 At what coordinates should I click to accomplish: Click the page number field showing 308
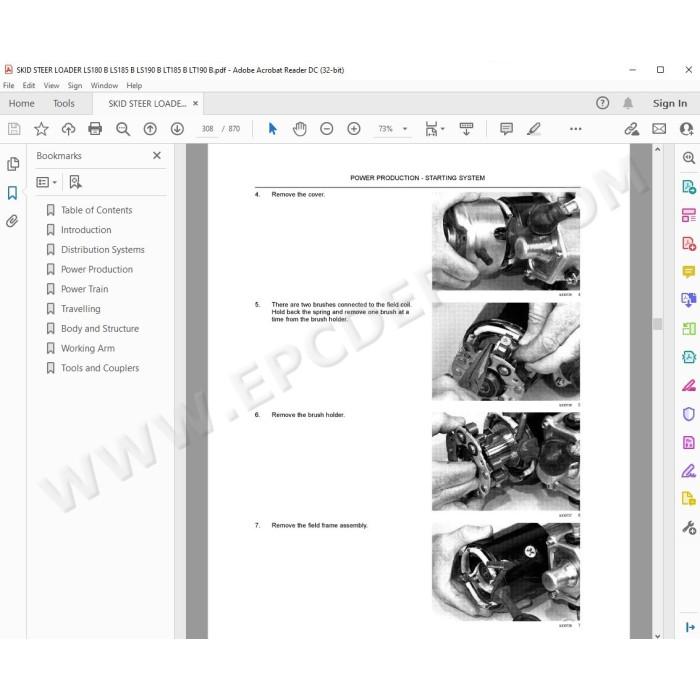[208, 129]
